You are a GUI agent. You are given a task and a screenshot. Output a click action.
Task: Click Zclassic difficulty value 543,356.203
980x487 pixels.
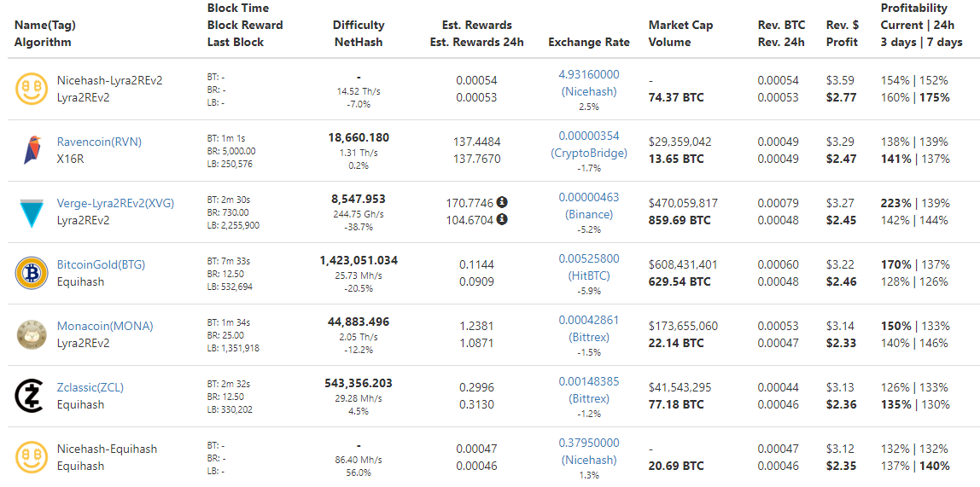click(359, 383)
